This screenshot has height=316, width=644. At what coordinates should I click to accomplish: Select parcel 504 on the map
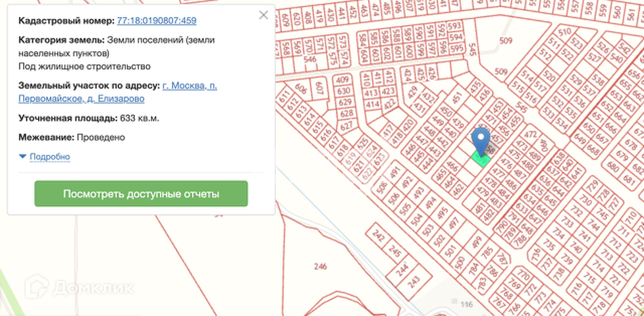click(416, 220)
